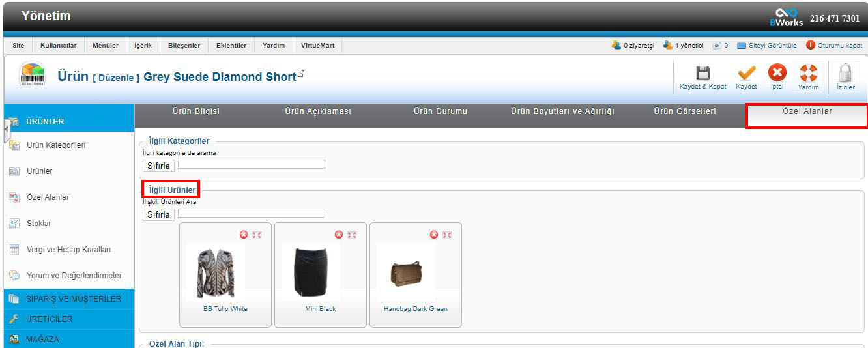Open Yardım lifebuoy icon
The width and height of the screenshot is (868, 348).
(808, 73)
